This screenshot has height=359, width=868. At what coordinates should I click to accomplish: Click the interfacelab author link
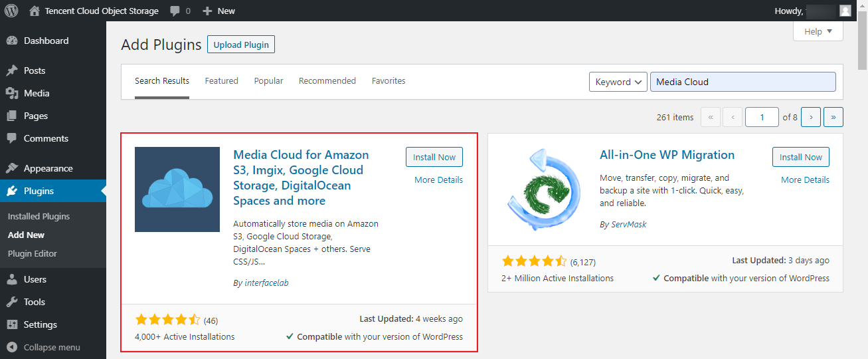[266, 283]
